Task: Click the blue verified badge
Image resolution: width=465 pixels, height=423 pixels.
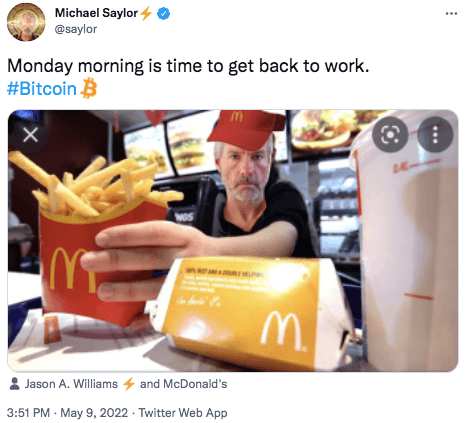Action: pos(163,14)
